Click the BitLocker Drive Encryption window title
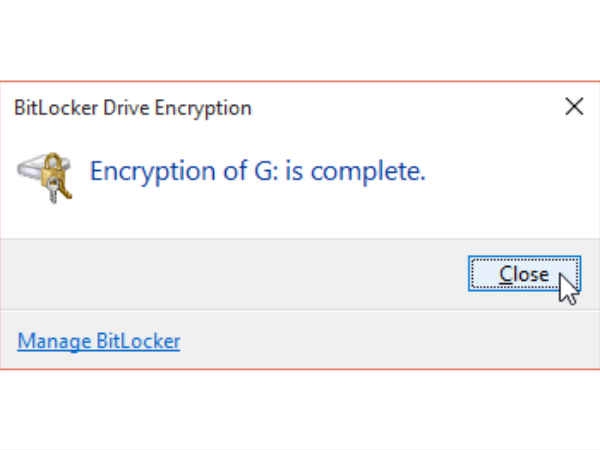 coord(133,108)
